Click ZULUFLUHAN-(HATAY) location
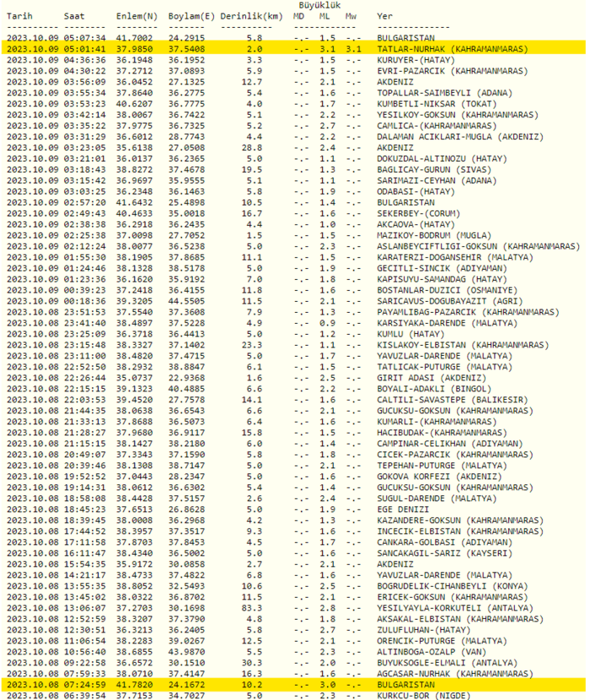590x700 pixels. point(423,630)
